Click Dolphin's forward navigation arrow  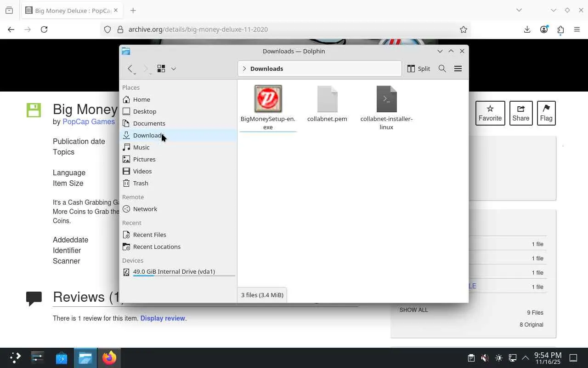coord(146,69)
